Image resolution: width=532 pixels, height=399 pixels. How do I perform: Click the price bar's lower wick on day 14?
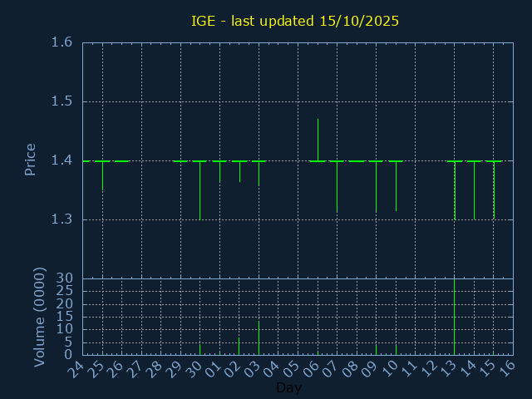click(474, 193)
